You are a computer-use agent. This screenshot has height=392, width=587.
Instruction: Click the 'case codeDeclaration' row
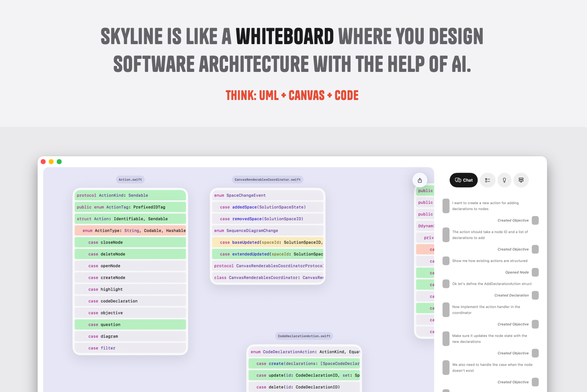tap(130, 301)
